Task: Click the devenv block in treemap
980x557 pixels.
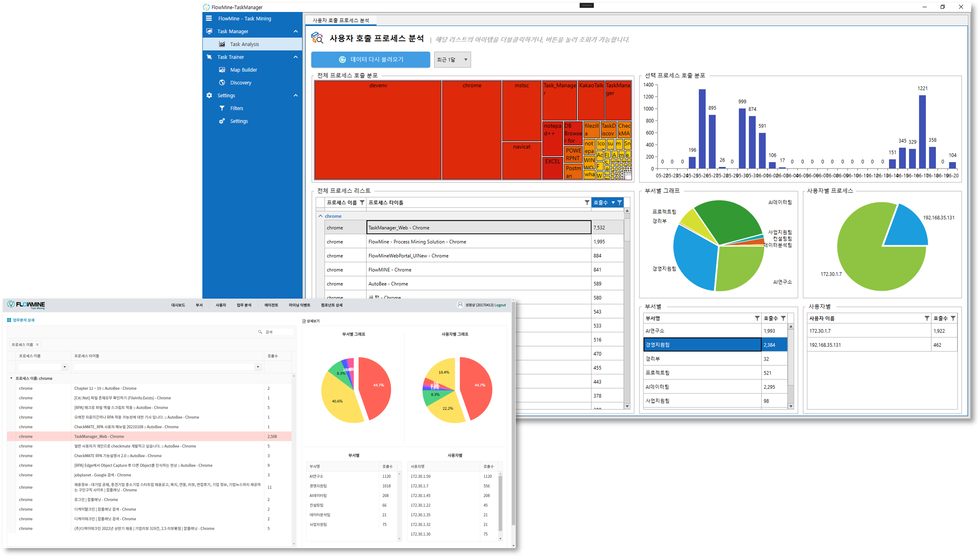Action: (378, 130)
